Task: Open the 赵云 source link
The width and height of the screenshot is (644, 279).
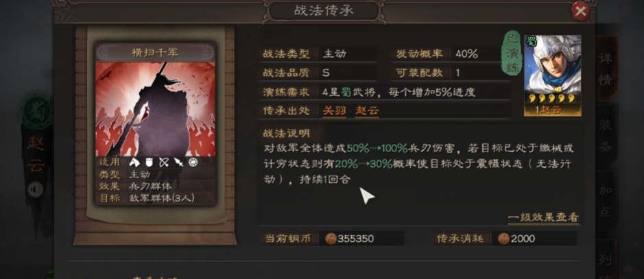Action: pyautogui.click(x=367, y=111)
